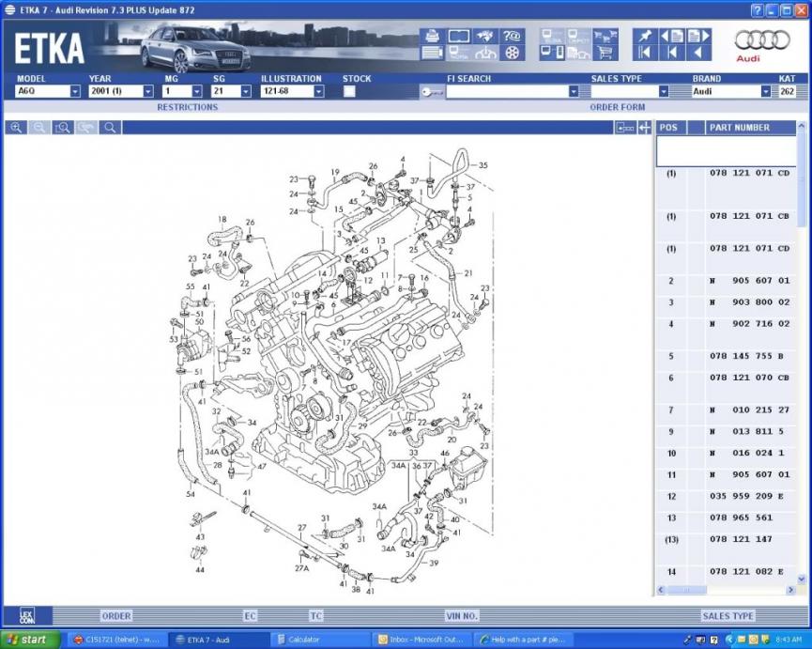
Task: Click the help question mark @ icon
Action: click(512, 36)
